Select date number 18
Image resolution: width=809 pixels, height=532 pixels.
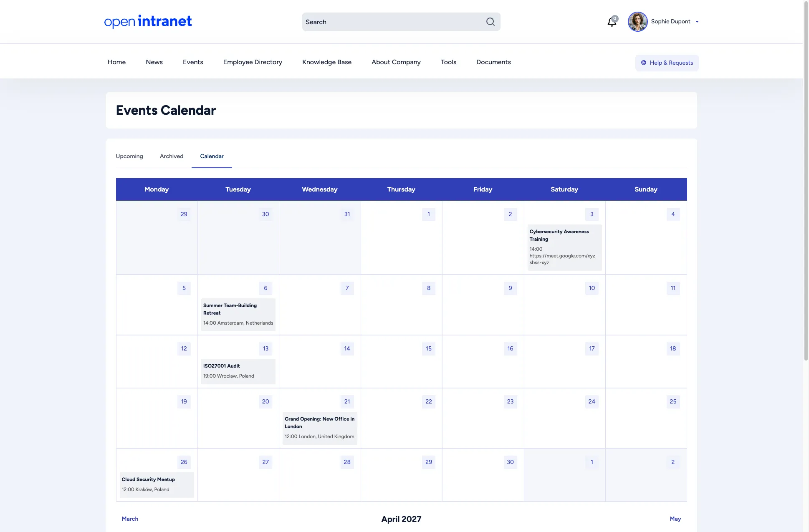click(673, 348)
